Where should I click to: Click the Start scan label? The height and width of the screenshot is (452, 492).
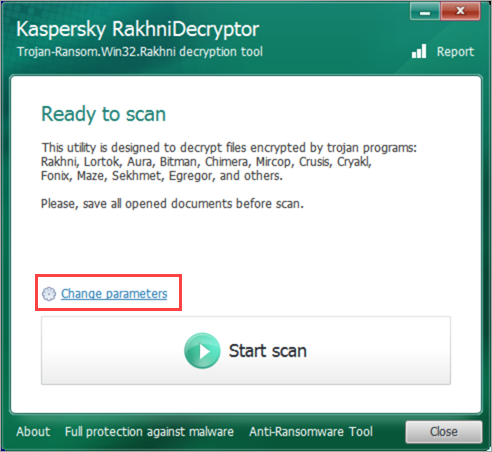[x=267, y=351]
